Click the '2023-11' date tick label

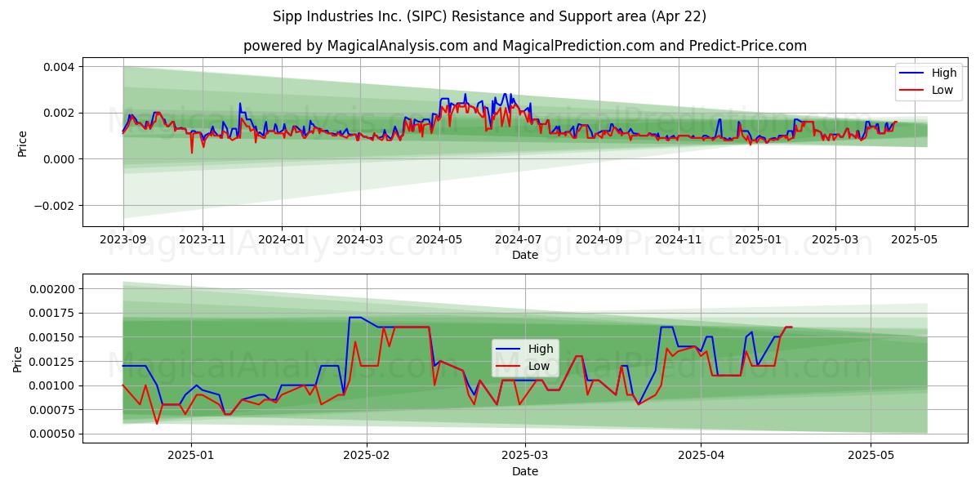[203, 241]
